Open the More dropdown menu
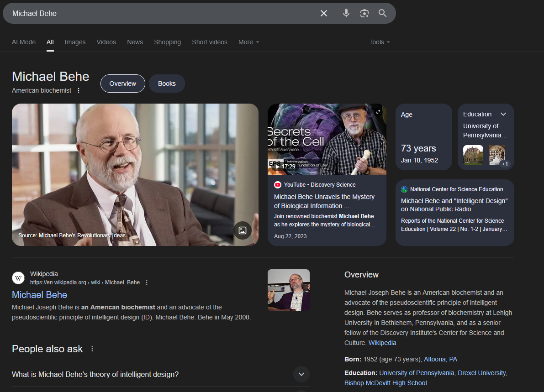The height and width of the screenshot is (392, 544). point(248,42)
